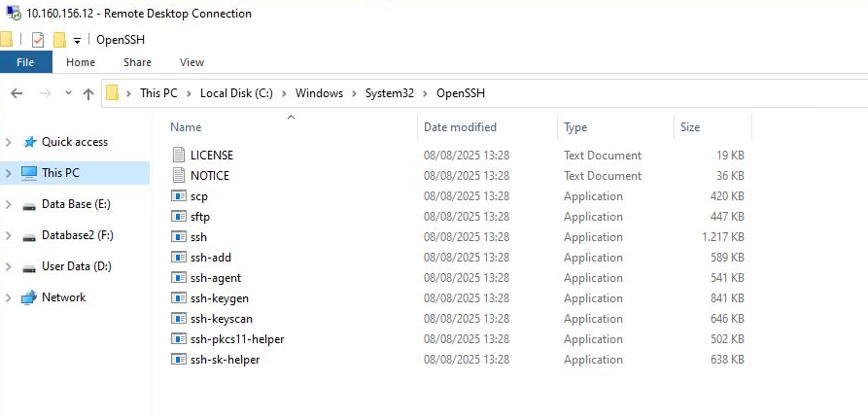Select Quick access in navigation pane
Screen dimensions: 868x418
75,142
